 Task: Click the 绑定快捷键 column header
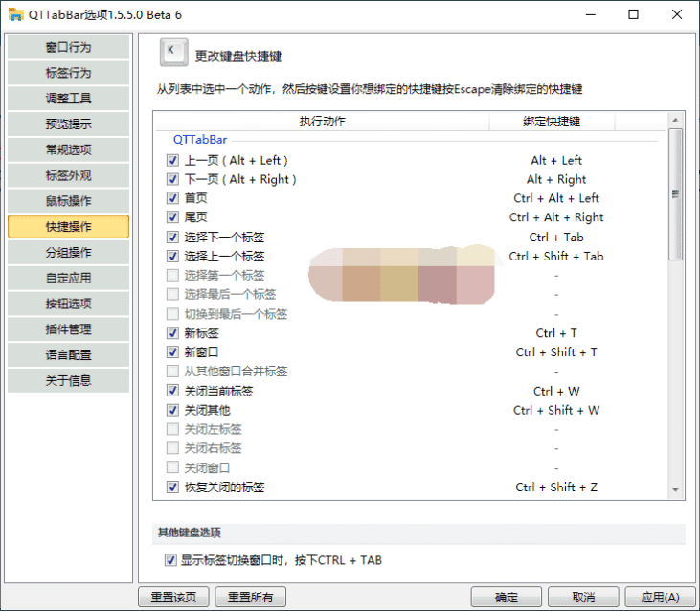pyautogui.click(x=552, y=122)
